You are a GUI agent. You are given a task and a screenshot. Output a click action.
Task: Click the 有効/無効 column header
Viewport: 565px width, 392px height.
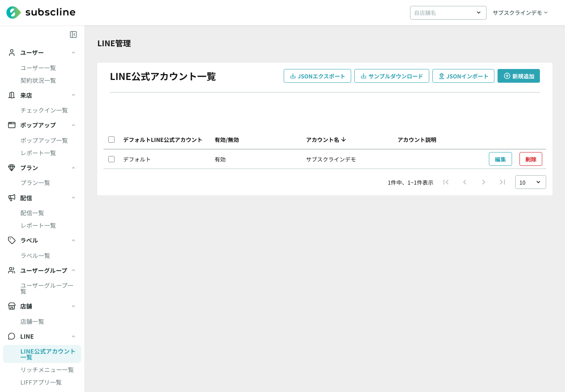pyautogui.click(x=227, y=140)
